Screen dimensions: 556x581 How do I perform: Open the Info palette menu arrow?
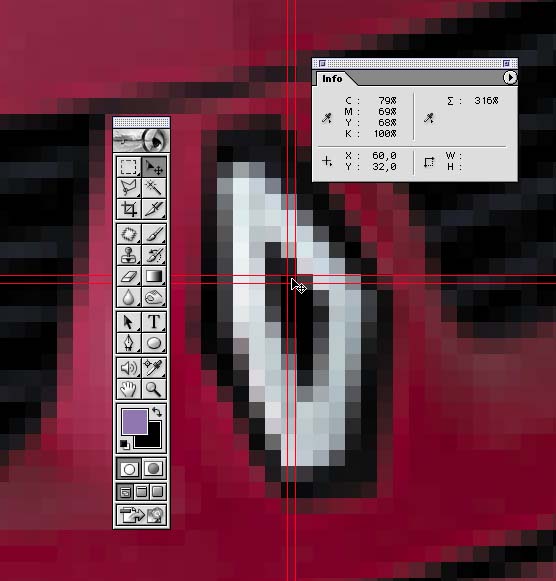click(x=510, y=77)
